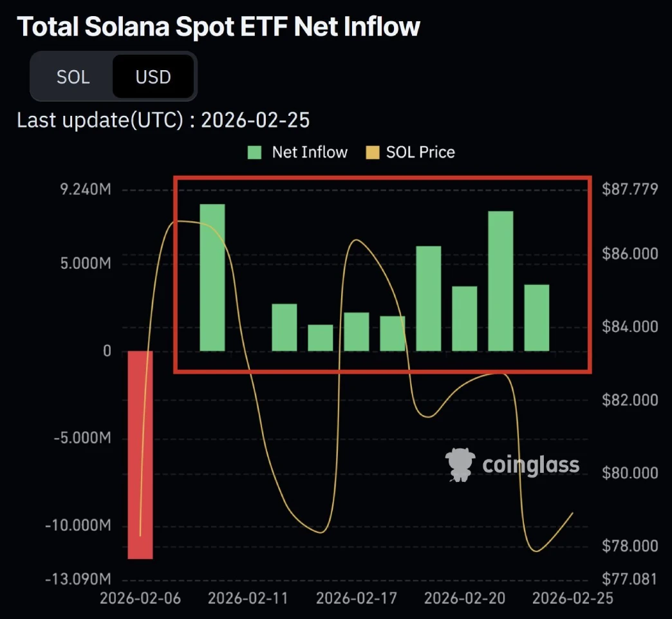Click the red negative outflow bar
Screen dimensions: 672x619
coord(140,454)
